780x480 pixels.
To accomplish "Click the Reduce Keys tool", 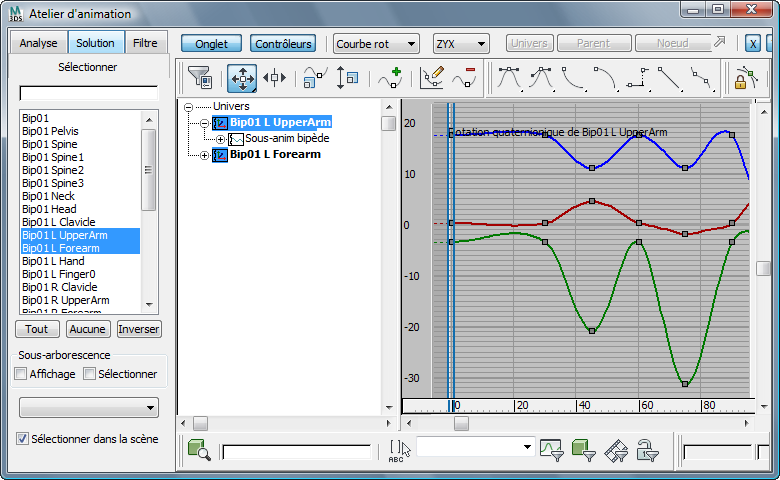I will (x=464, y=78).
